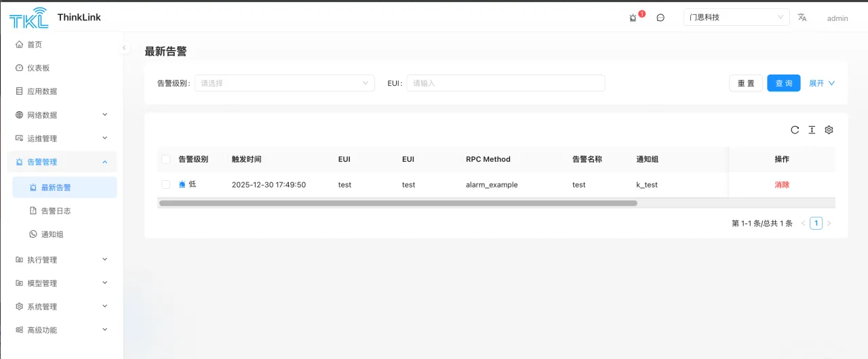Click the dashboard icon beside 仪表板
This screenshot has width=868, height=359.
(x=20, y=68)
